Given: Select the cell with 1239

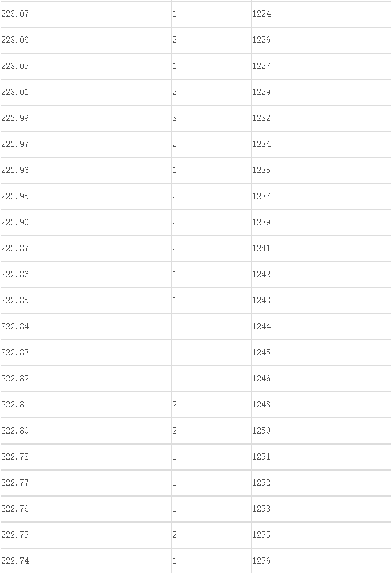Looking at the screenshot, I should tap(321, 223).
